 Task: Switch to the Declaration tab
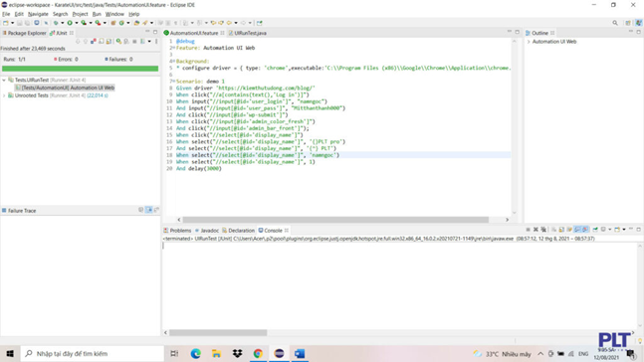[x=238, y=231]
